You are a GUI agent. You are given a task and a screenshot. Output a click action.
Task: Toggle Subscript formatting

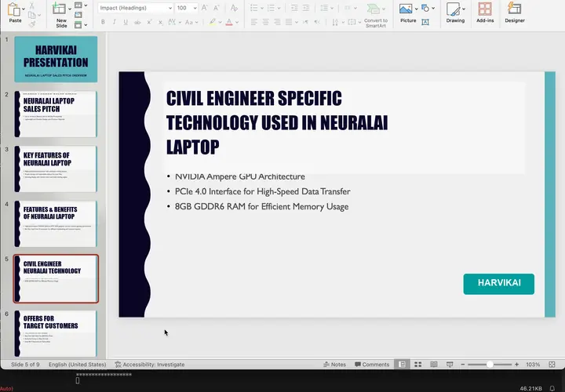(160, 22)
